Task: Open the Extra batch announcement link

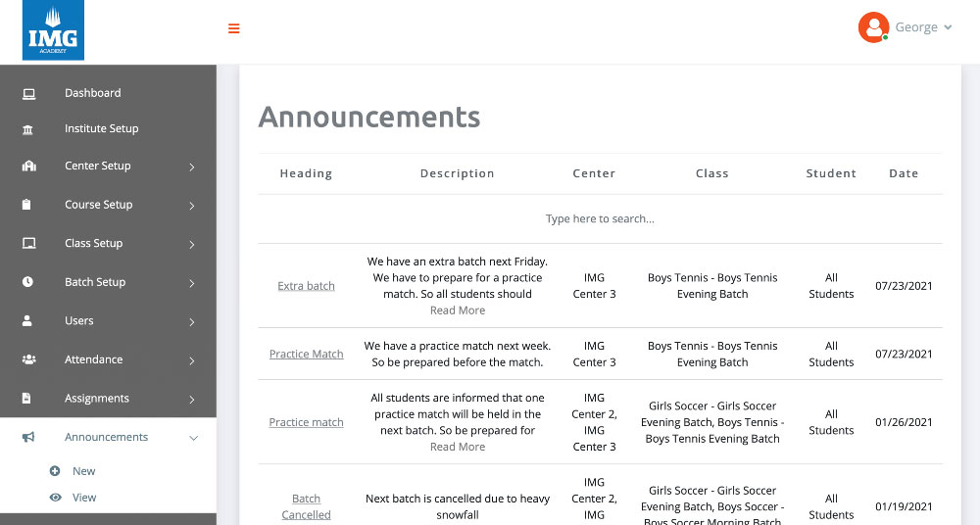Action: (x=306, y=286)
